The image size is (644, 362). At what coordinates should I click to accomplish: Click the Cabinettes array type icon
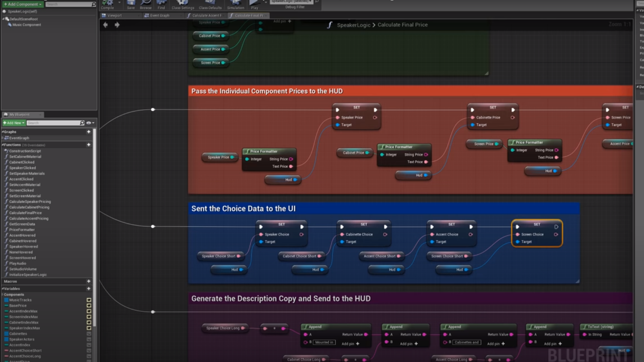click(x=6, y=334)
